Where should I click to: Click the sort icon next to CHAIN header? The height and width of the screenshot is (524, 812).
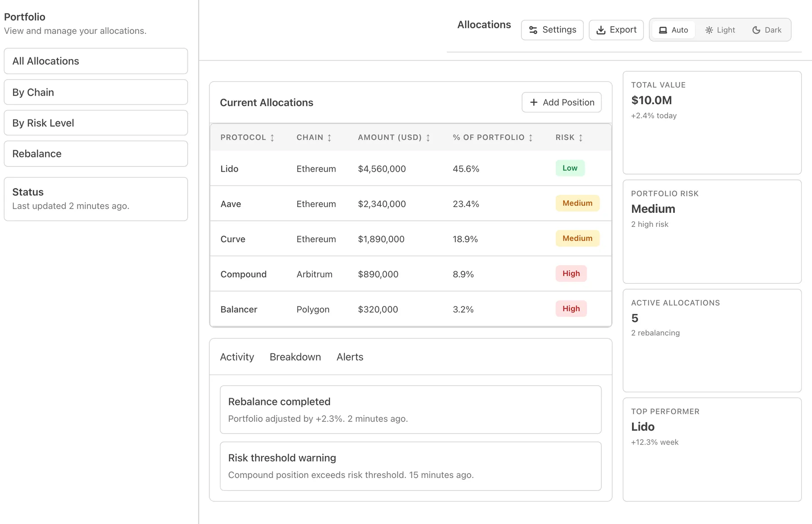click(329, 138)
